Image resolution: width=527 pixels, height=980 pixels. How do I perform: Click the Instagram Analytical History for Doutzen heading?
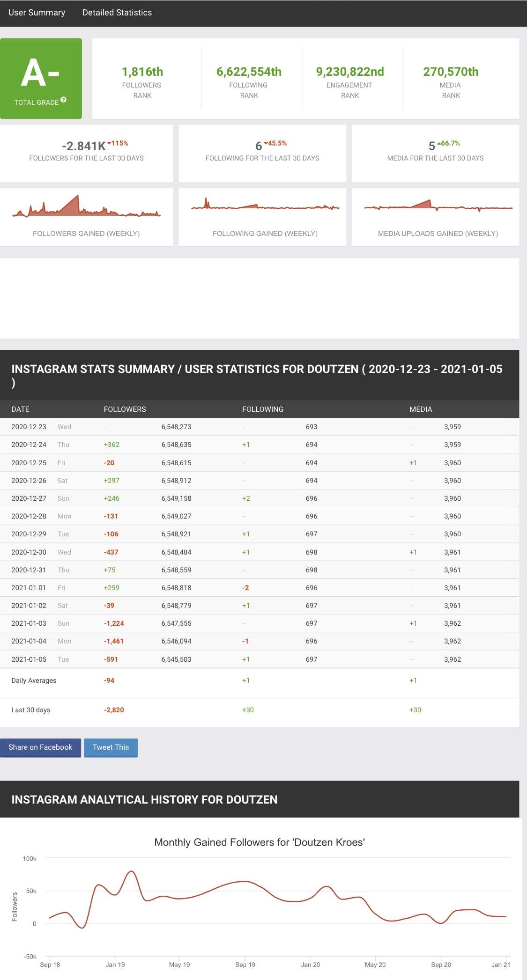tap(144, 799)
